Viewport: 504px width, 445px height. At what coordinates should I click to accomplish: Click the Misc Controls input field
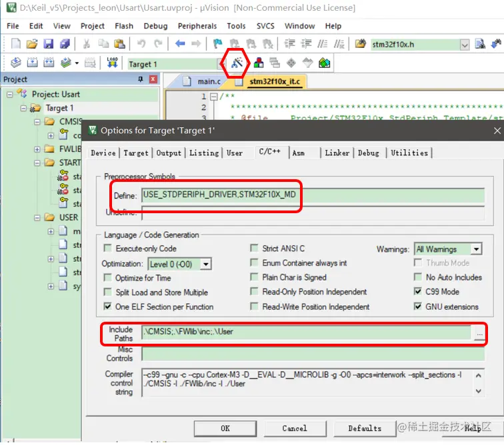[313, 354]
